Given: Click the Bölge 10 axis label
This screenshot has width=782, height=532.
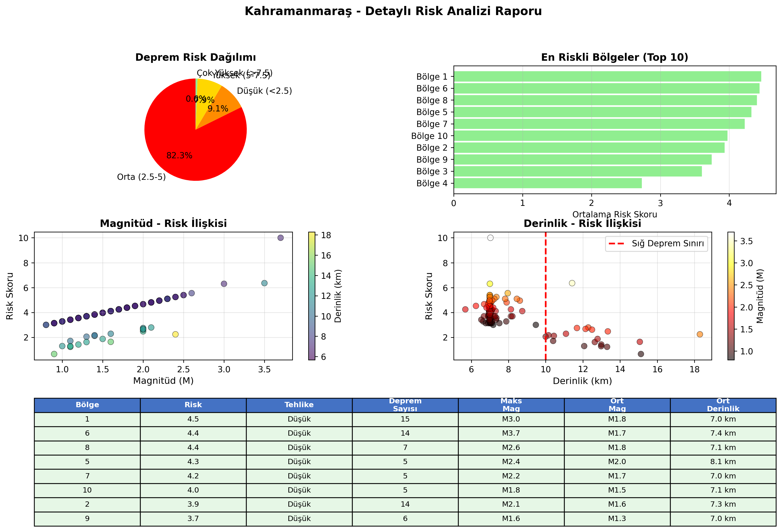Looking at the screenshot, I should [429, 136].
